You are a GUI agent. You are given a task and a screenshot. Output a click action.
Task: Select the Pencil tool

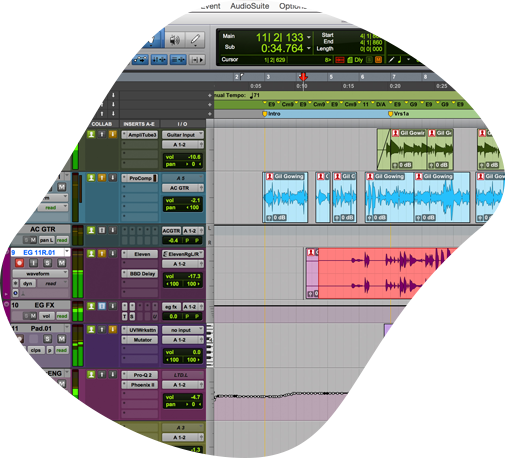195,40
